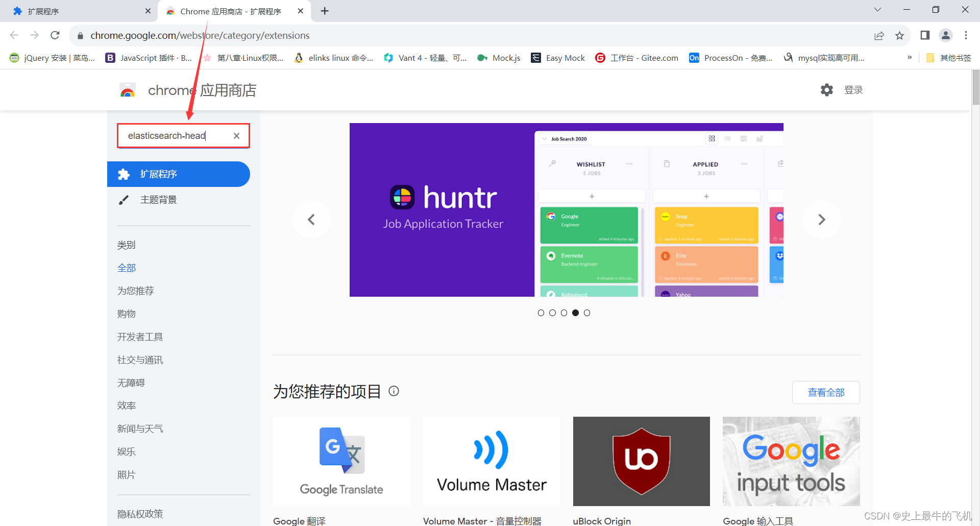Click the share icon in address bar
980x526 pixels.
879,35
